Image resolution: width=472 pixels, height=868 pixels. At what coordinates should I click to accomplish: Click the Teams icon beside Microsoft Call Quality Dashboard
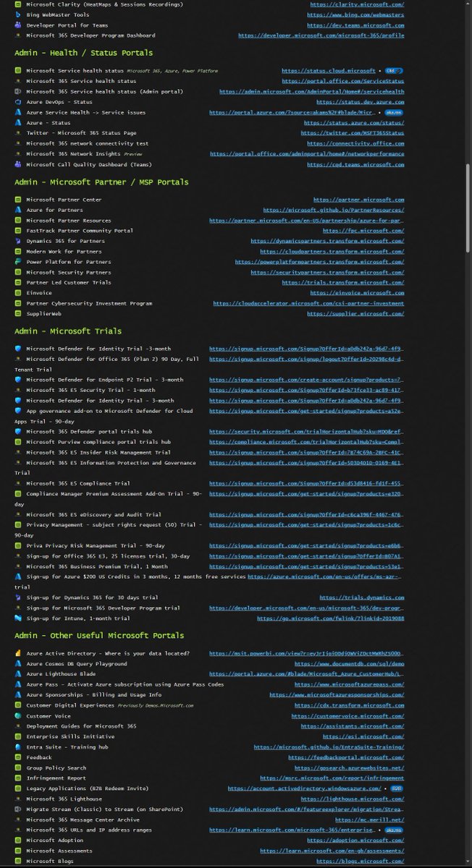(x=19, y=164)
